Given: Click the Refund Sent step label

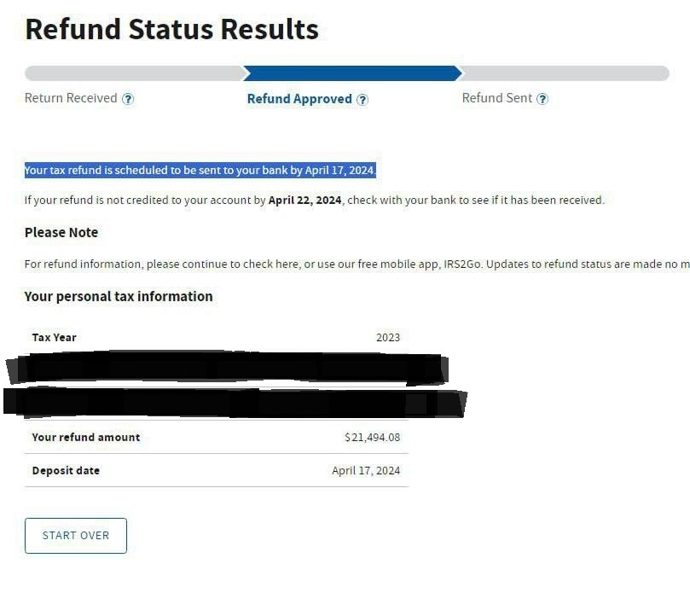Looking at the screenshot, I should tap(497, 98).
